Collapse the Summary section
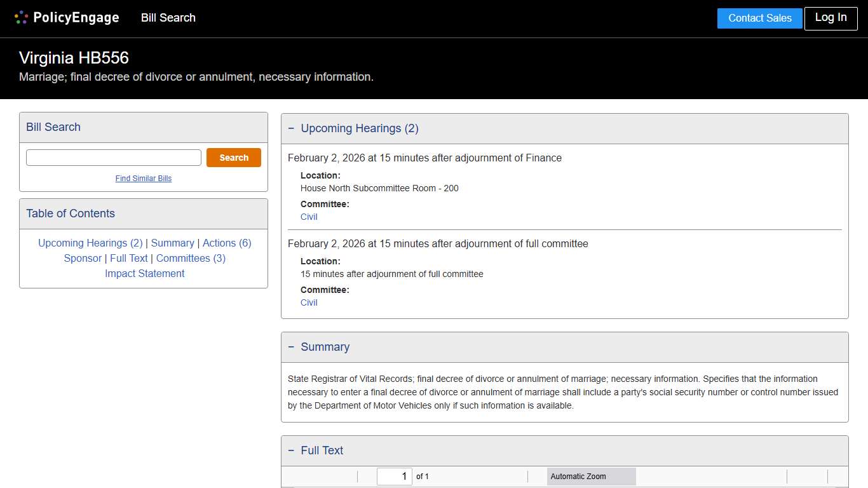This screenshot has width=868, height=488. (292, 347)
